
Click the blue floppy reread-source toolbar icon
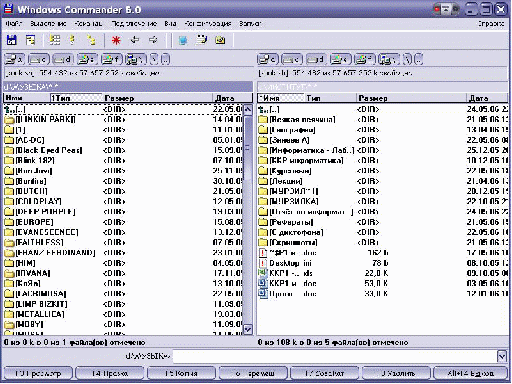click(12, 40)
